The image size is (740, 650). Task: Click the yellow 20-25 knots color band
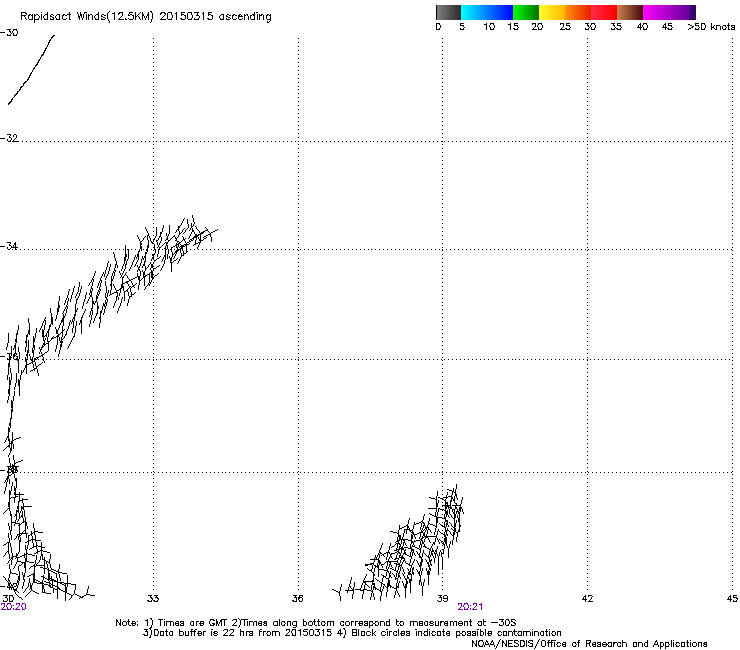tap(552, 12)
